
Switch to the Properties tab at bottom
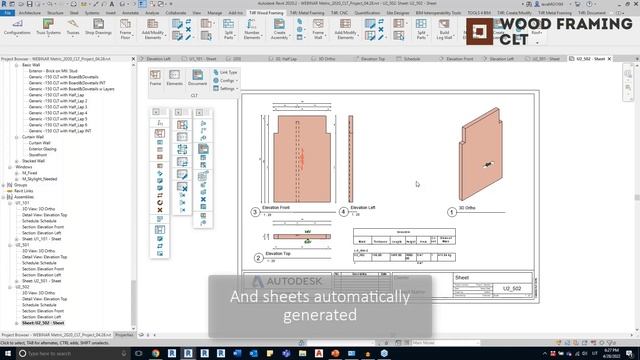tap(124, 335)
